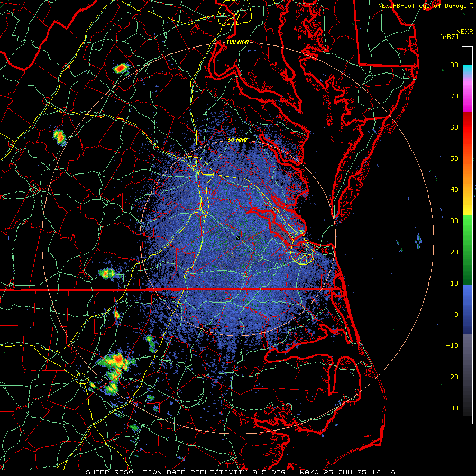Image resolution: width=476 pixels, height=476 pixels.
Task: Click SUPER-RESOLUTION BASE REFLECTIVITY caption text
Action: (x=166, y=472)
